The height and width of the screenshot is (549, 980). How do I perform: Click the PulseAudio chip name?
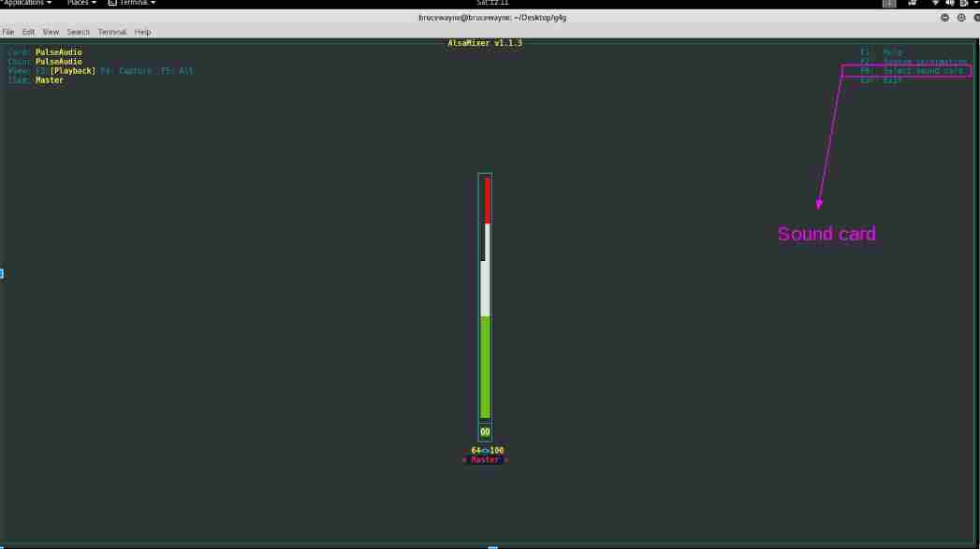tap(59, 62)
